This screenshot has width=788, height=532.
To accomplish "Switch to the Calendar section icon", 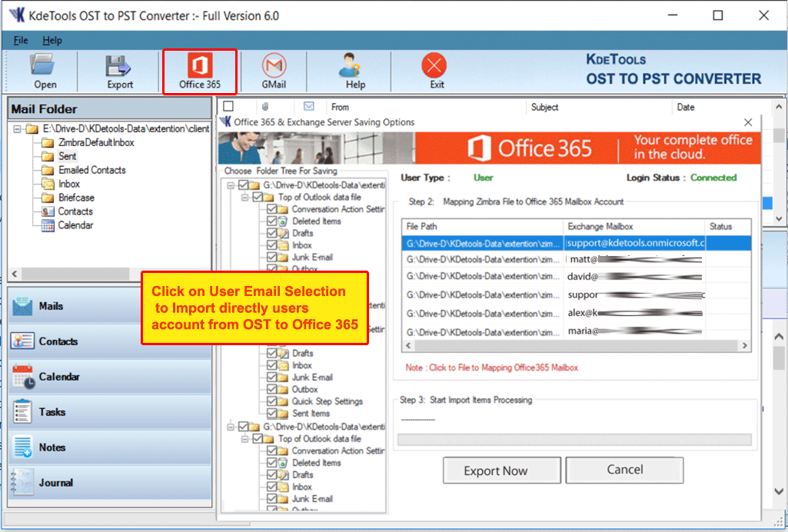I will point(23,377).
